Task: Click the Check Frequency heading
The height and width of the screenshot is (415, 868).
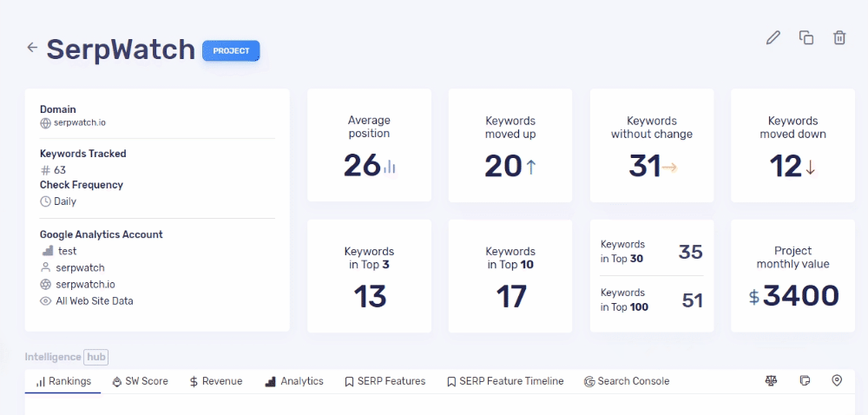Action: point(82,185)
